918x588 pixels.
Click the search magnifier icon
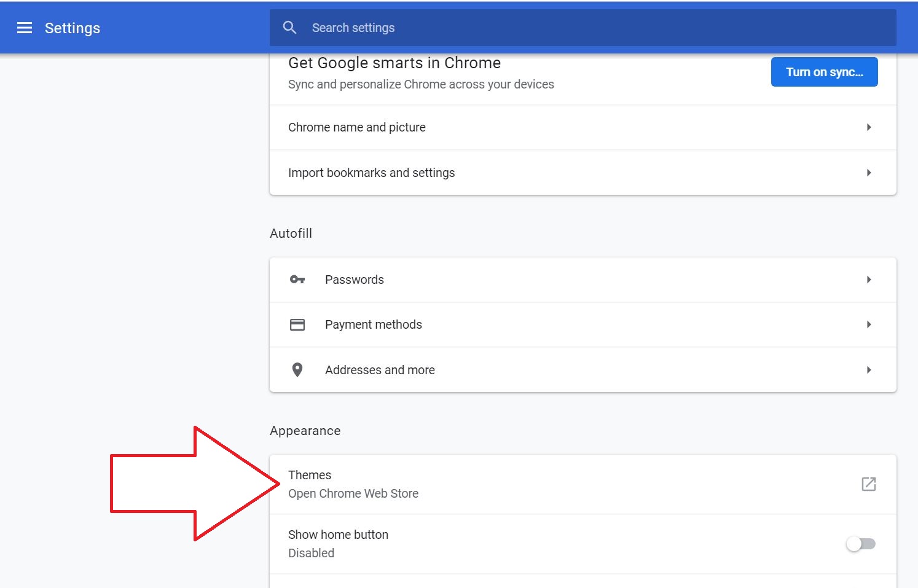[289, 28]
